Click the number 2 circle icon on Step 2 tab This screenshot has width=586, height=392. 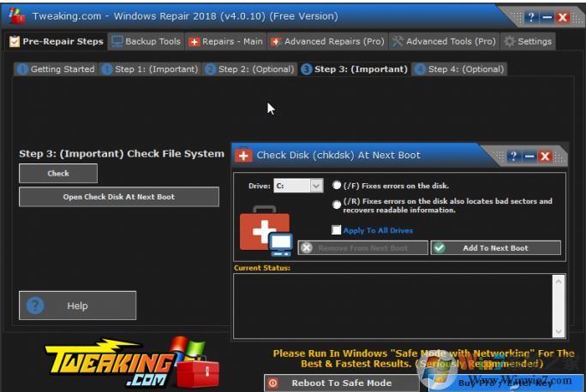[x=211, y=69]
